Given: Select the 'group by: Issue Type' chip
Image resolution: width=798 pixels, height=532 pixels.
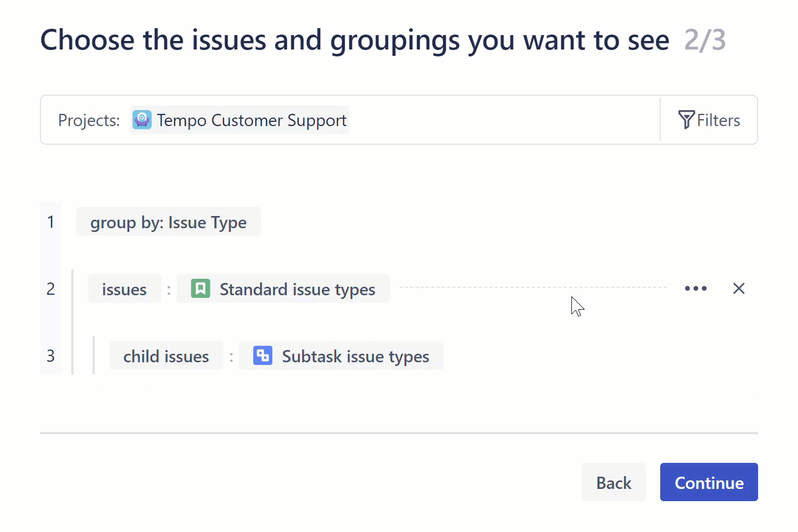Looking at the screenshot, I should (x=168, y=222).
